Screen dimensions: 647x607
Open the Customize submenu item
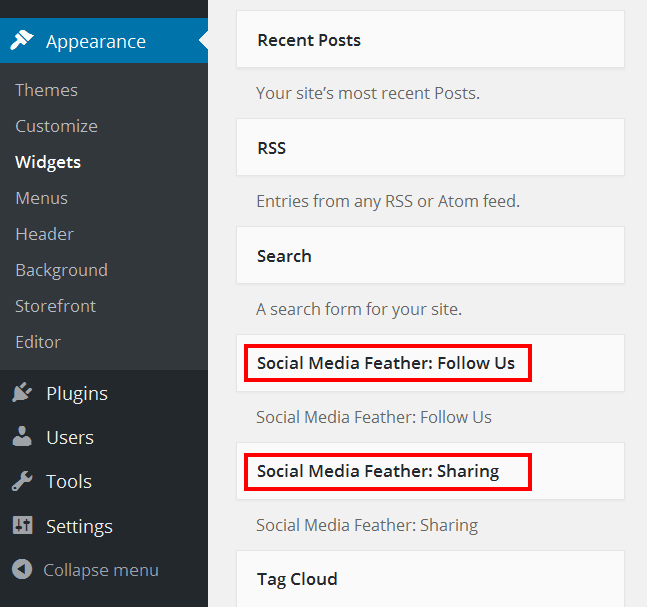tap(56, 126)
